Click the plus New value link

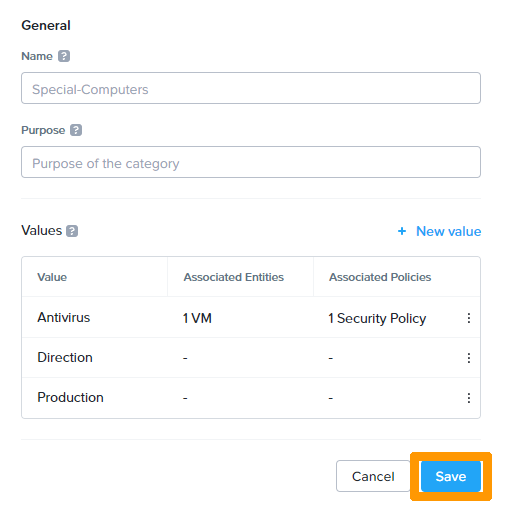(x=439, y=231)
